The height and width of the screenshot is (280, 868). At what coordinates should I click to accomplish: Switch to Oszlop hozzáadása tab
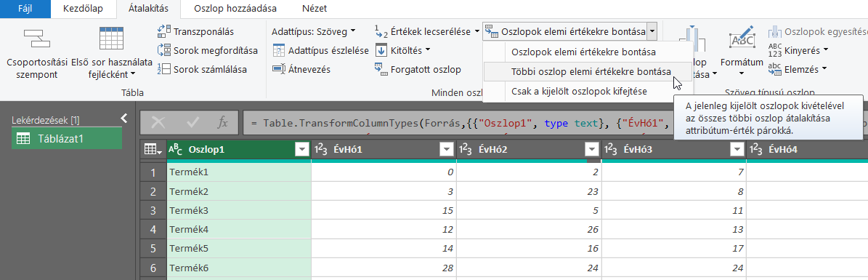pyautogui.click(x=236, y=9)
